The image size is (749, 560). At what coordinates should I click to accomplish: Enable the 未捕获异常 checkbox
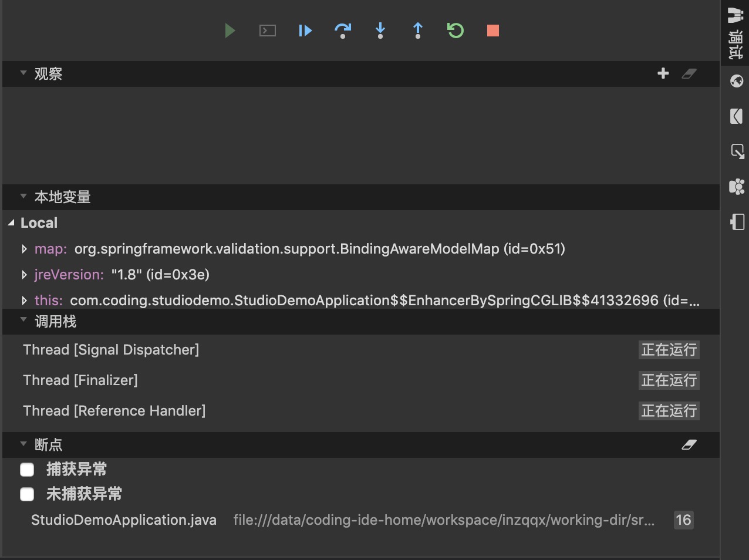click(27, 494)
